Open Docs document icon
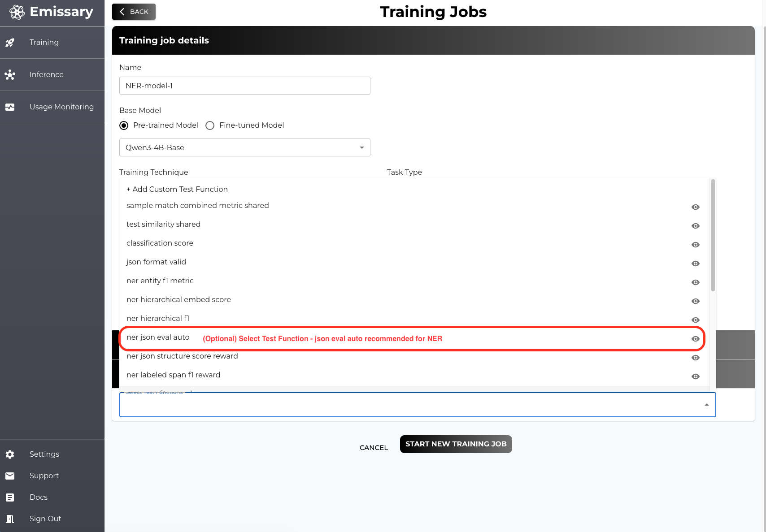Screen dimensions: 766x532 (x=10, y=497)
